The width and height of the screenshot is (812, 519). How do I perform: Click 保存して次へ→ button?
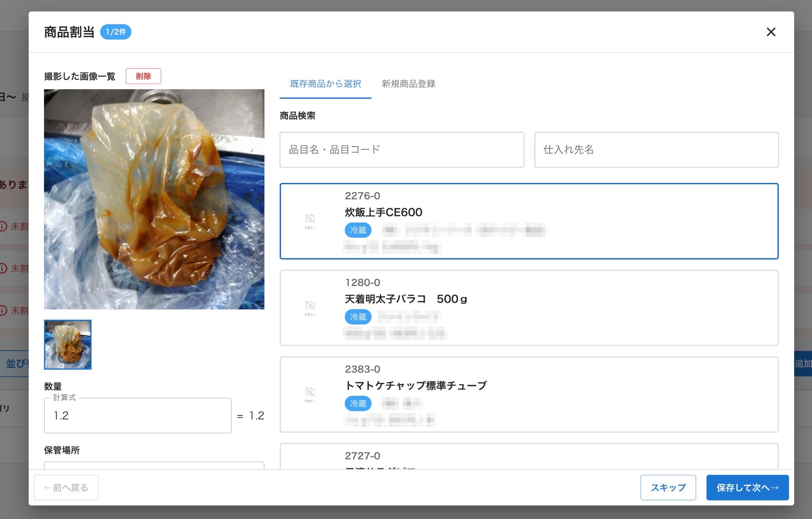pos(747,488)
